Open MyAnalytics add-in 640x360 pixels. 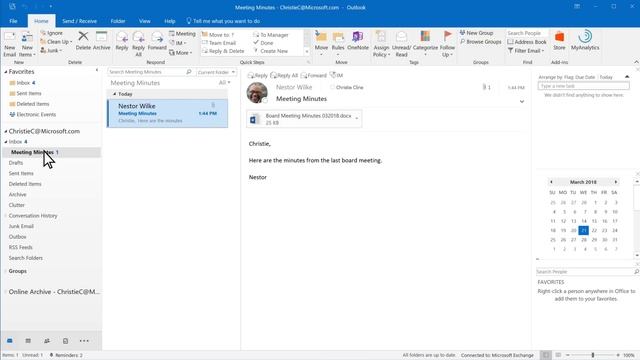pos(585,41)
